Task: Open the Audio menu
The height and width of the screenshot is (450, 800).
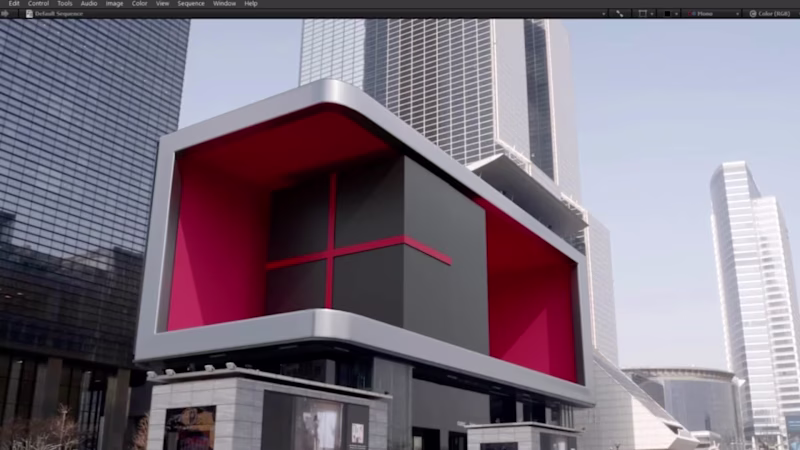Action: pos(89,4)
